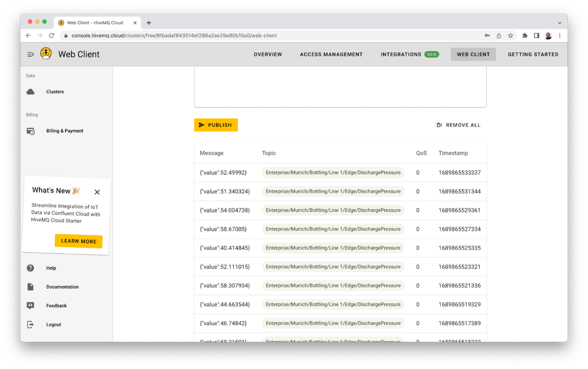Screen dimensions: 588x369
Task: Click timestamp 1689865517389
Action: coord(460,323)
